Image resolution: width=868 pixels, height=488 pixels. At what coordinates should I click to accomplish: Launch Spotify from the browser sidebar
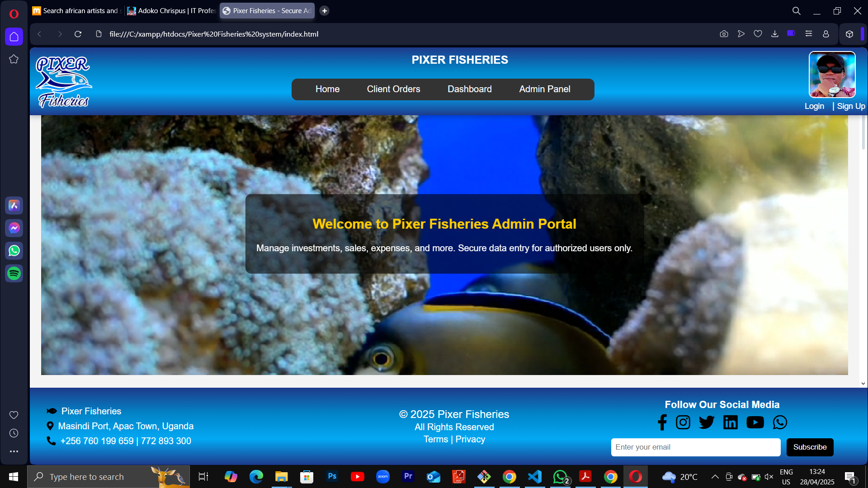point(14,273)
